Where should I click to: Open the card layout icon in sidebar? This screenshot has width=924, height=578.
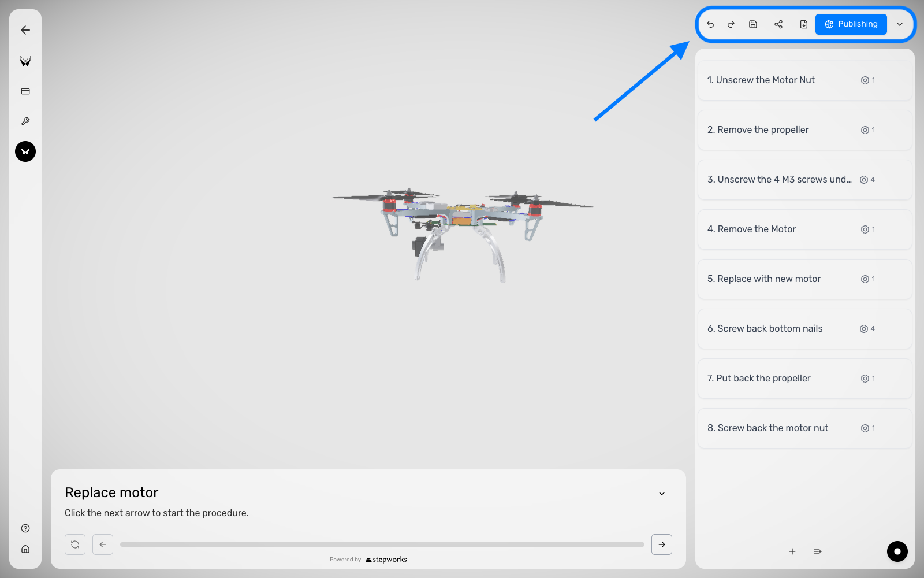point(25,91)
